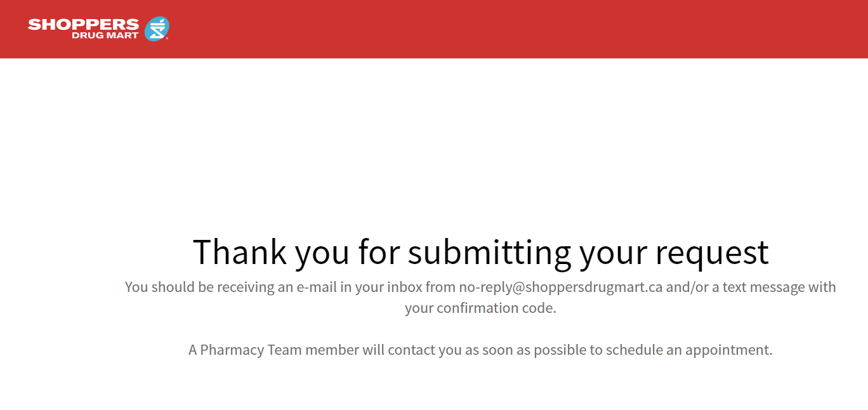Click the DRUG MART text under Shoppers
The height and width of the screenshot is (410, 868).
click(x=105, y=36)
